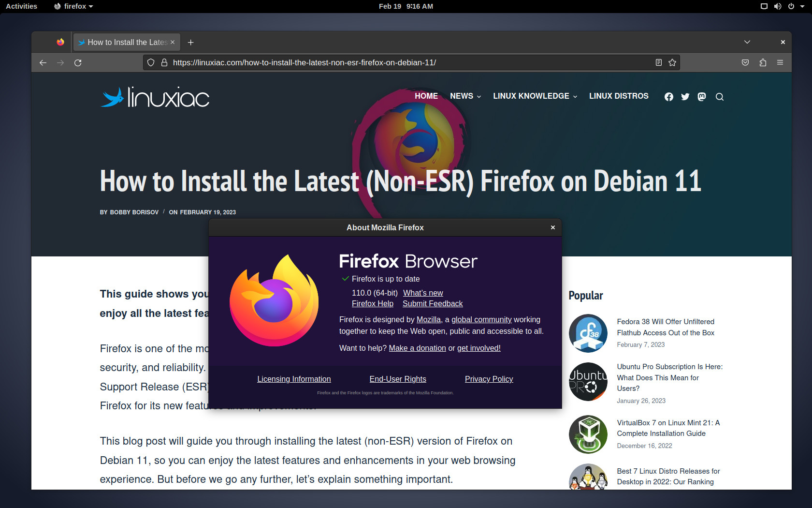This screenshot has height=508, width=812.
Task: Open LINUX DISTROS navigation item
Action: tap(619, 96)
